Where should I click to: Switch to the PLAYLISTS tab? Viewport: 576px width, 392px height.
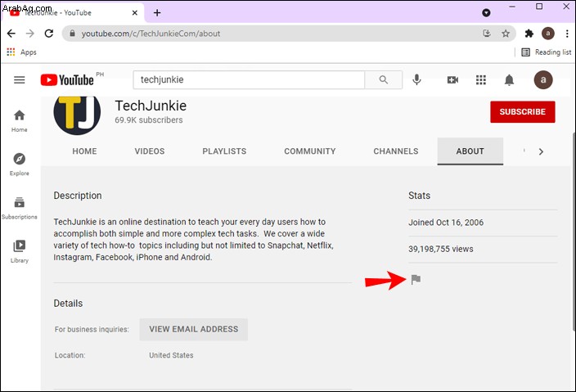pos(224,151)
